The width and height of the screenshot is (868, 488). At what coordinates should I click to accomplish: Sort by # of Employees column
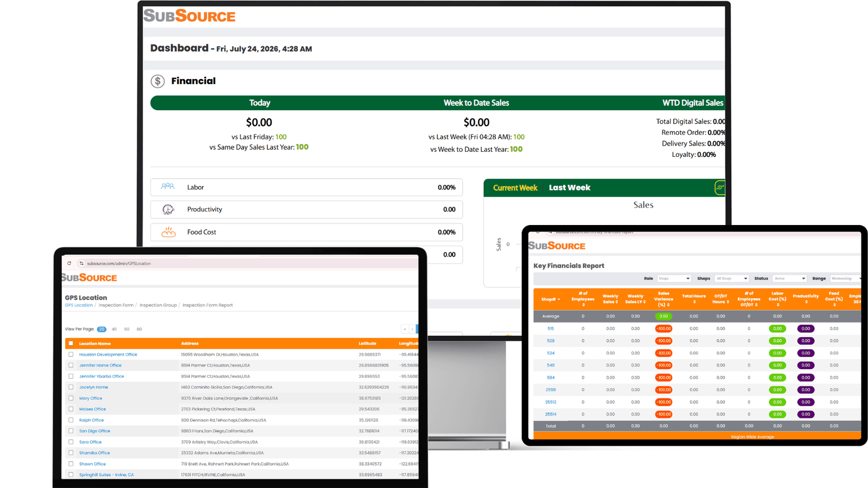pos(583,299)
